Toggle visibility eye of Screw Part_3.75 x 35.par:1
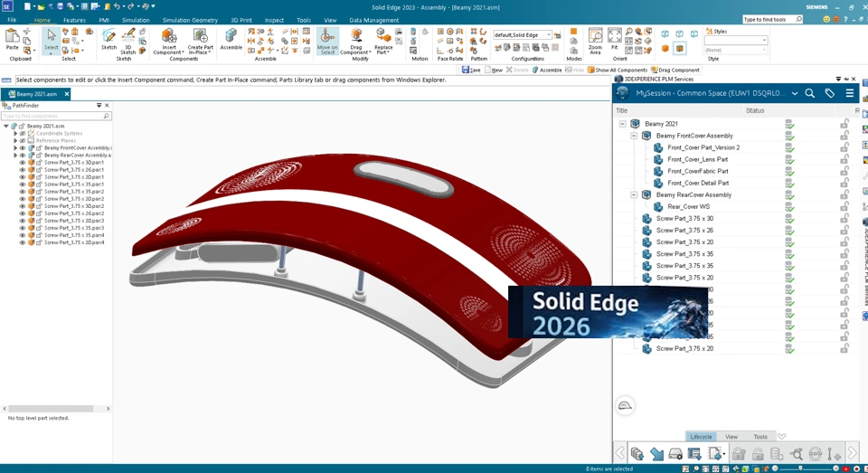Viewport: 868px width, 473px height. pyautogui.click(x=23, y=184)
